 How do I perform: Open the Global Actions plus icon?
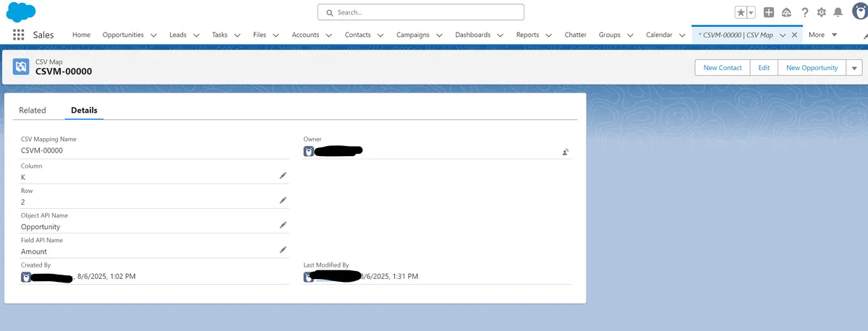click(x=769, y=12)
